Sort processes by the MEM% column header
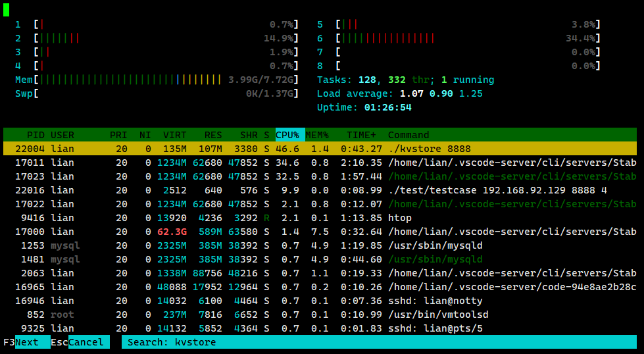Viewport: 644px width, 354px height. [316, 135]
